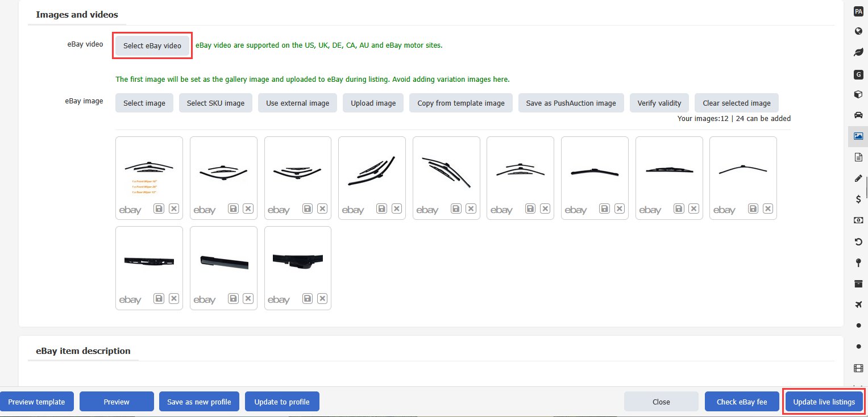The height and width of the screenshot is (417, 868).
Task: Delete the last image in second row
Action: 322,298
